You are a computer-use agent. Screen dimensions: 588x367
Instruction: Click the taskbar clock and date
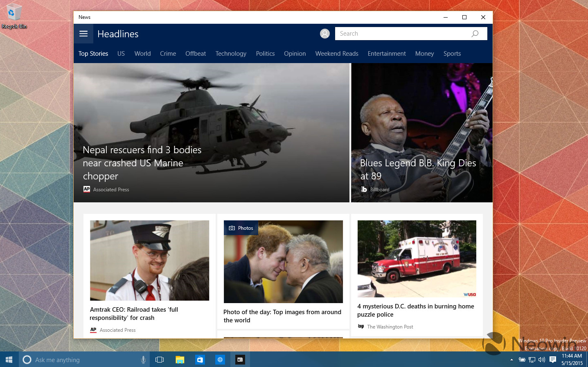(x=572, y=360)
